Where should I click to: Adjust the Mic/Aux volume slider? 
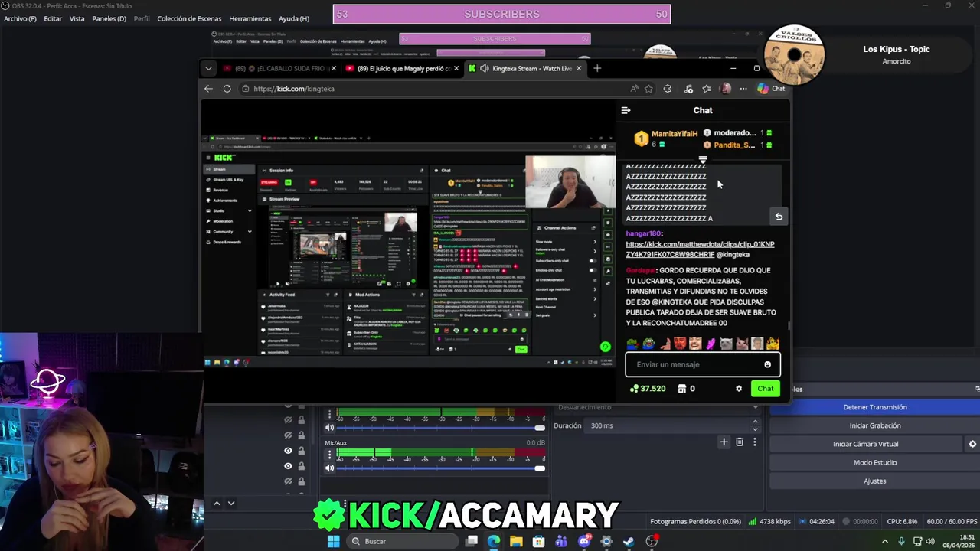[x=441, y=468]
